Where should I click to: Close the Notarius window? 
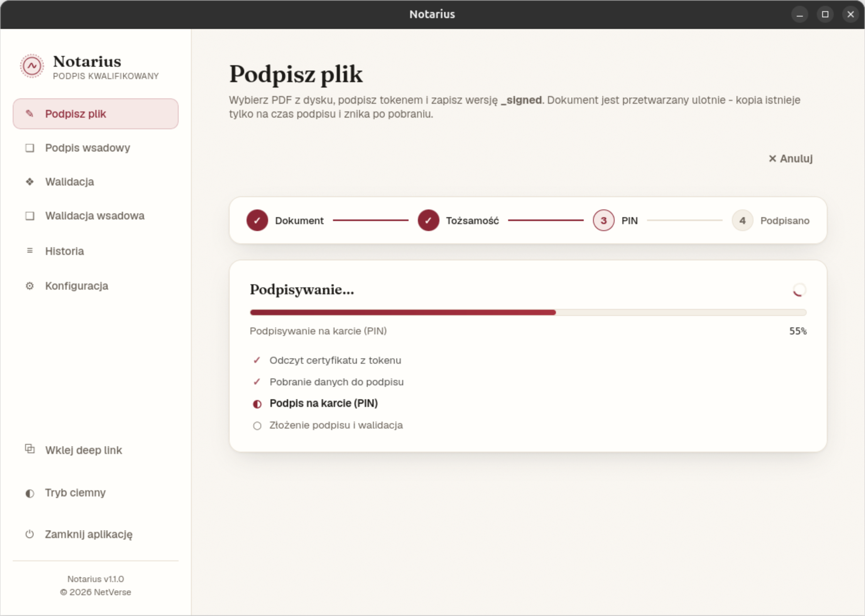point(851,15)
